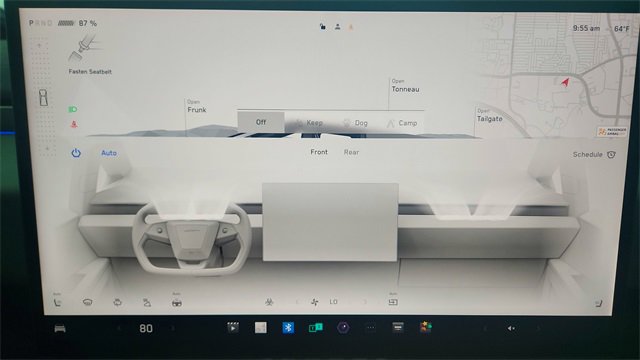Image resolution: width=640 pixels, height=360 pixels.
Task: Toggle the passenger seat heater icon
Action: 598,303
